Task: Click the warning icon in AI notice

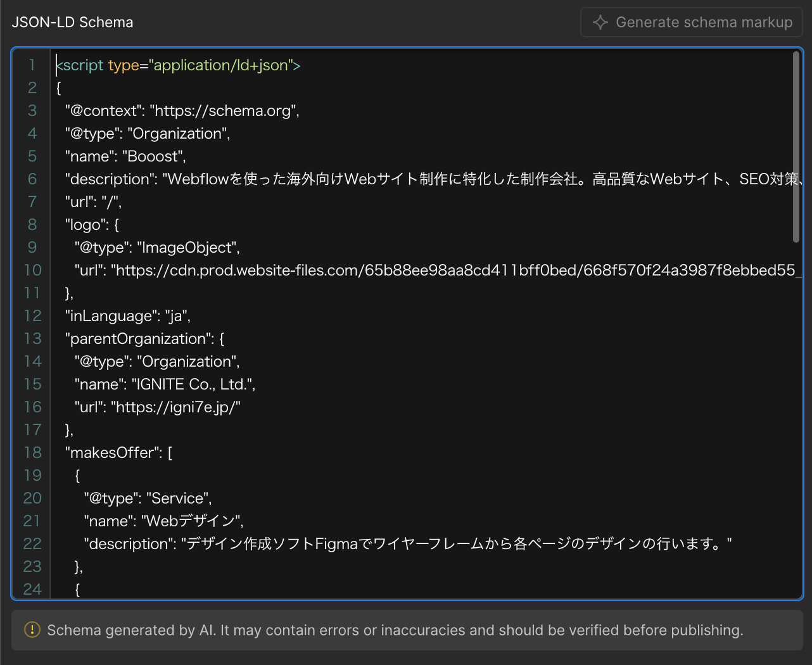Action: 32,630
